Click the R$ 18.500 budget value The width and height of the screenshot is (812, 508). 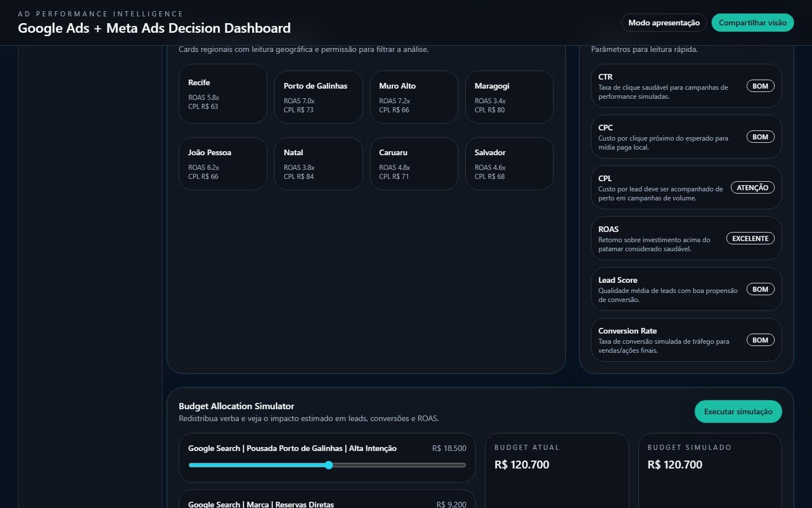click(x=449, y=448)
